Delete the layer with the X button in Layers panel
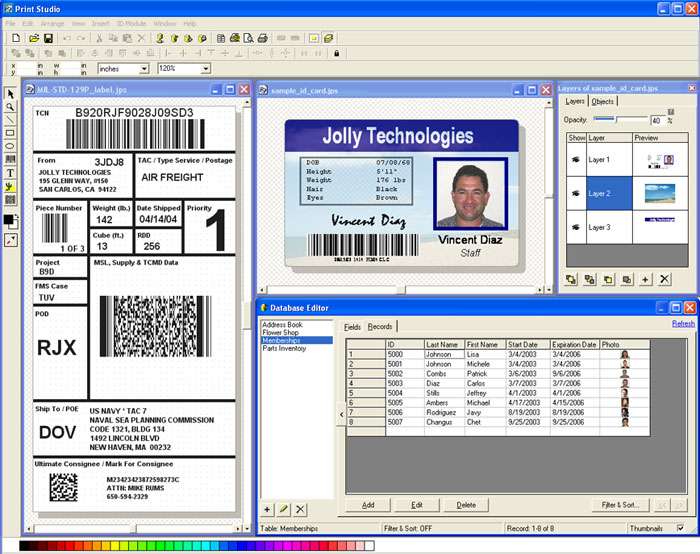The width and height of the screenshot is (700, 554). (x=664, y=279)
